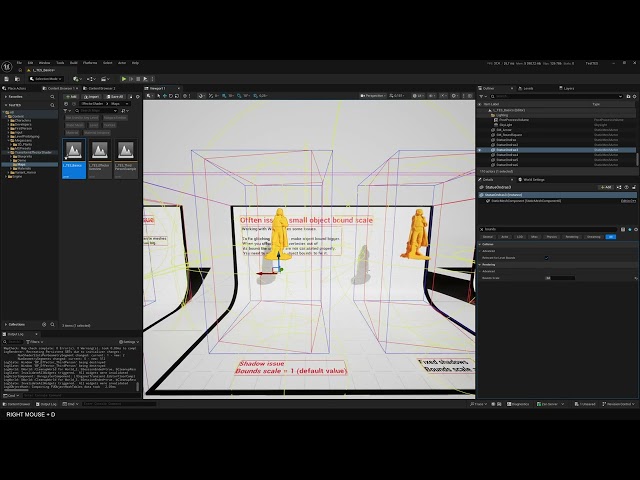
Task: Open the File menu
Action: (19, 63)
